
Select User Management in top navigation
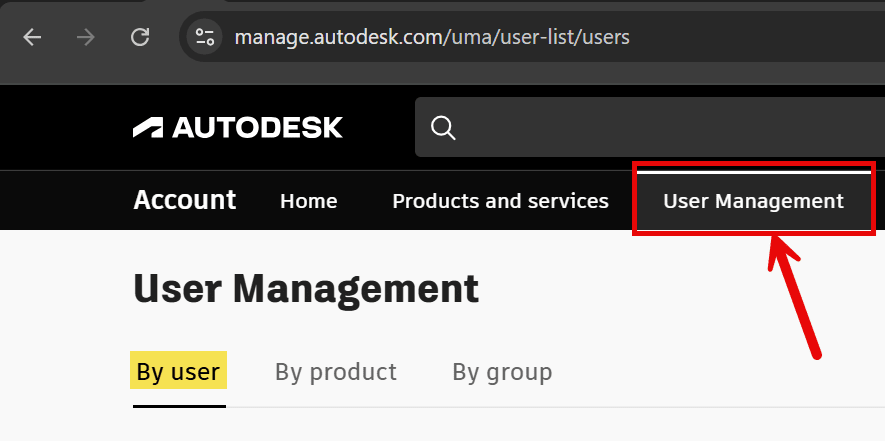click(753, 201)
